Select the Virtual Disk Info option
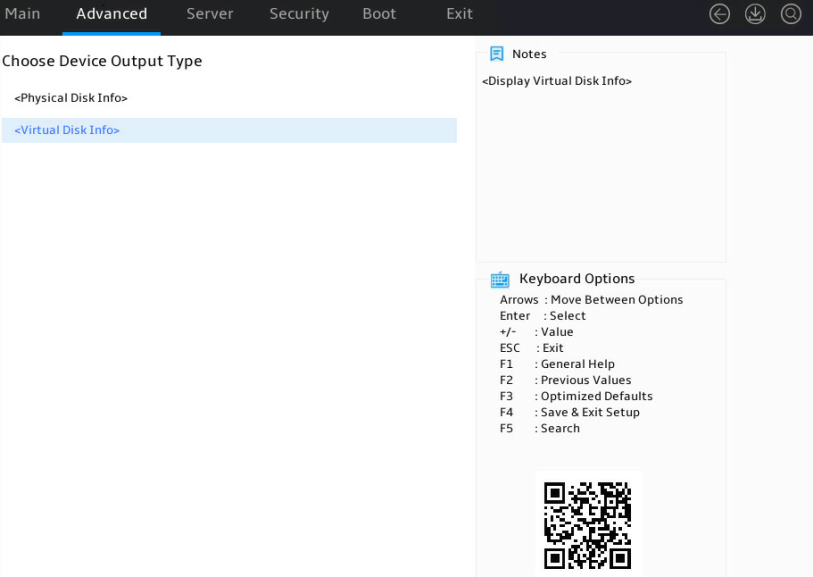Viewport: 813px width, 577px height. [x=229, y=130]
